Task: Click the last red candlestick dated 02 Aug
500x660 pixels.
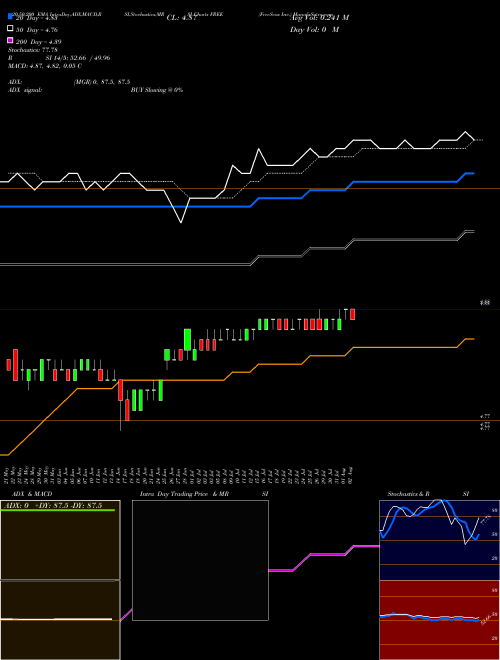Action: pos(352,314)
